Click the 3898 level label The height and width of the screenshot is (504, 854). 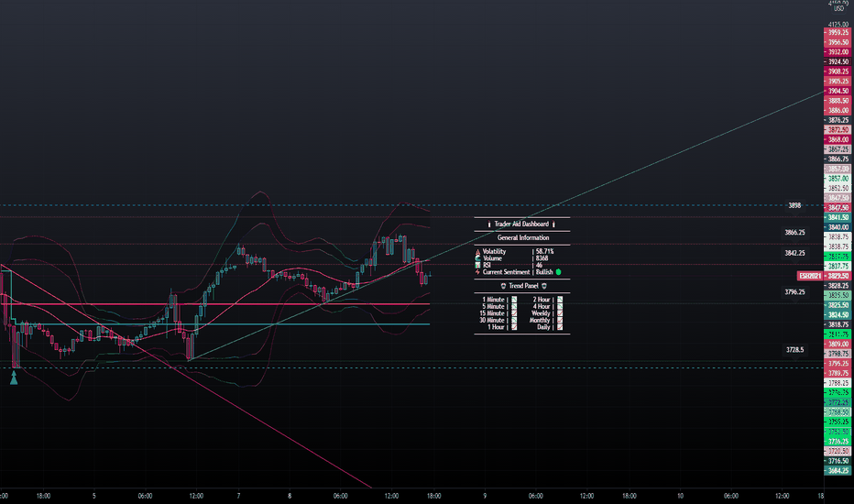point(795,206)
